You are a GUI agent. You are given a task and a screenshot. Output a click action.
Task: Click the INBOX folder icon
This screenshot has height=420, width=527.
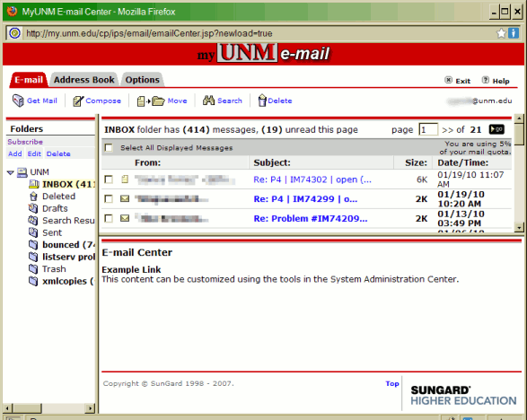coord(34,184)
